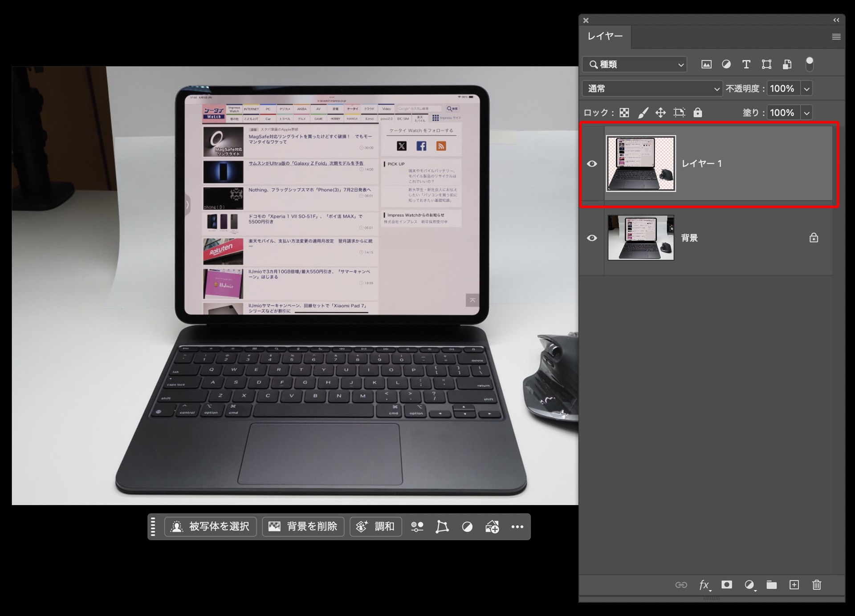
Task: Click the レイヤー 1 thumbnail
Action: (x=640, y=164)
